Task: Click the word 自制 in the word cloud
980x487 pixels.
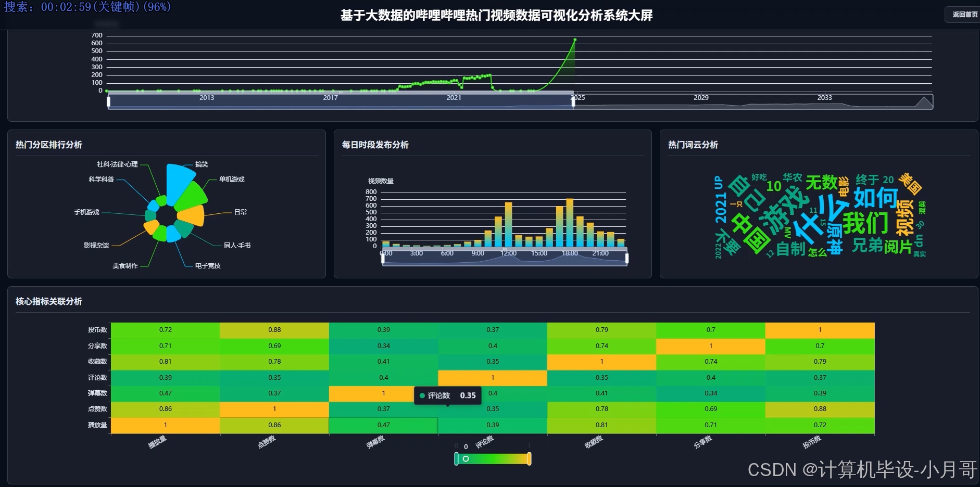Action: tap(791, 249)
